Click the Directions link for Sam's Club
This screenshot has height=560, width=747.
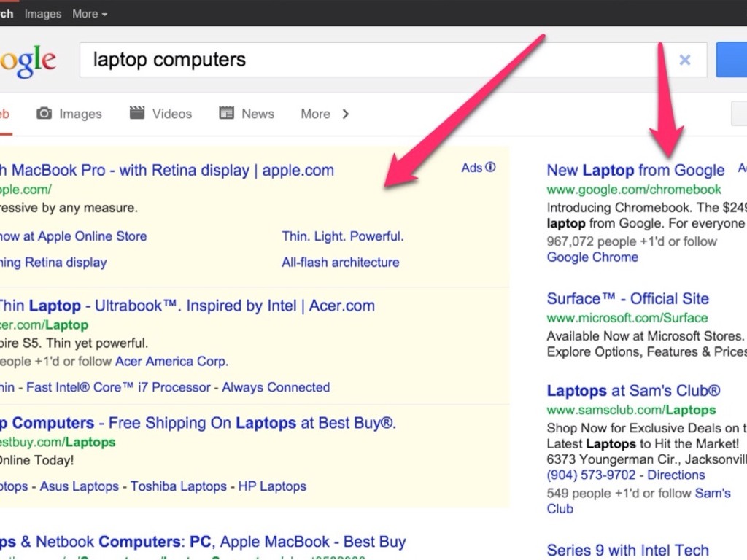point(676,475)
